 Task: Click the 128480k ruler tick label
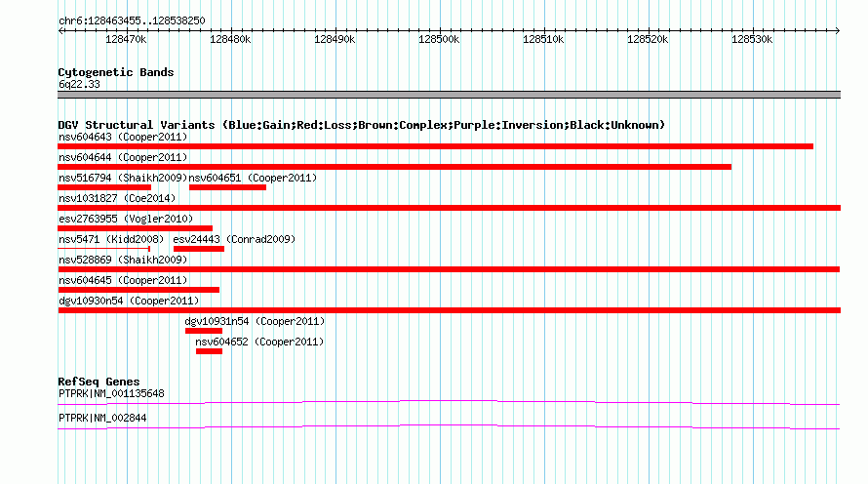coord(230,39)
